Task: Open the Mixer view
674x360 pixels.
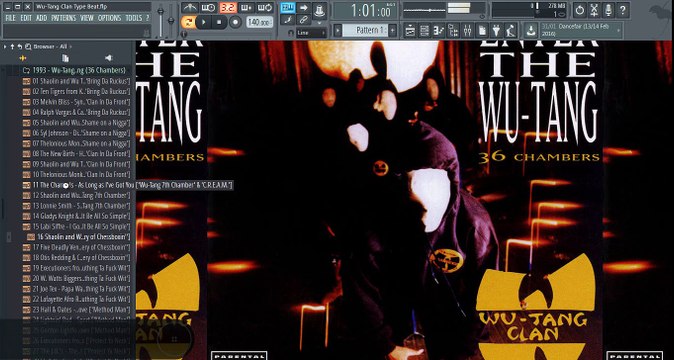Action: (x=468, y=30)
